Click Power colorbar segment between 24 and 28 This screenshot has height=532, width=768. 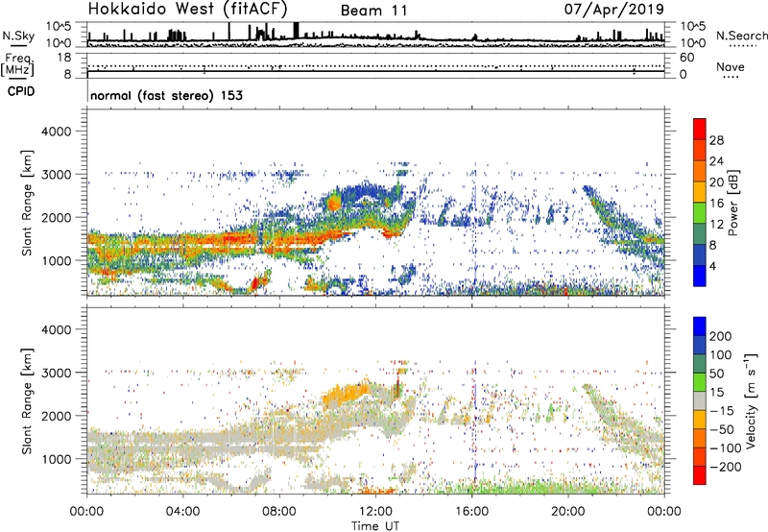pos(700,151)
